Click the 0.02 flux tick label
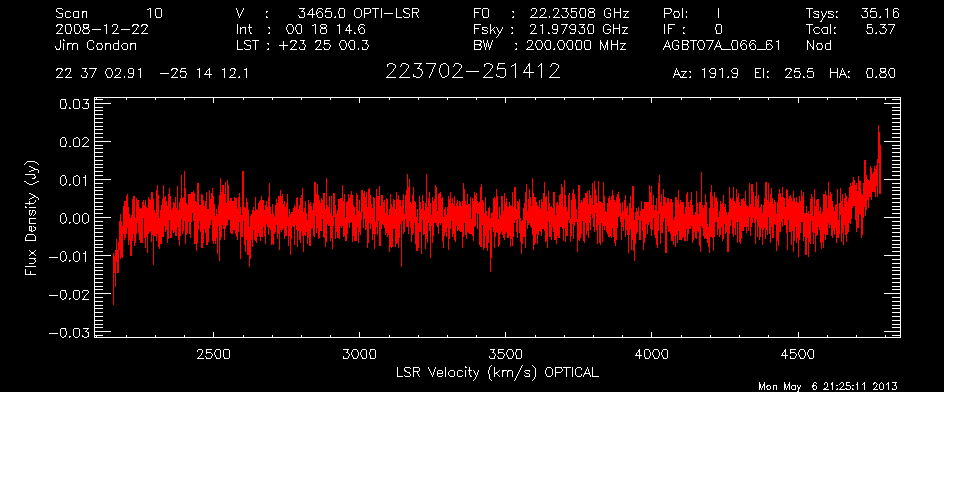This screenshot has width=962, height=490. (x=74, y=142)
